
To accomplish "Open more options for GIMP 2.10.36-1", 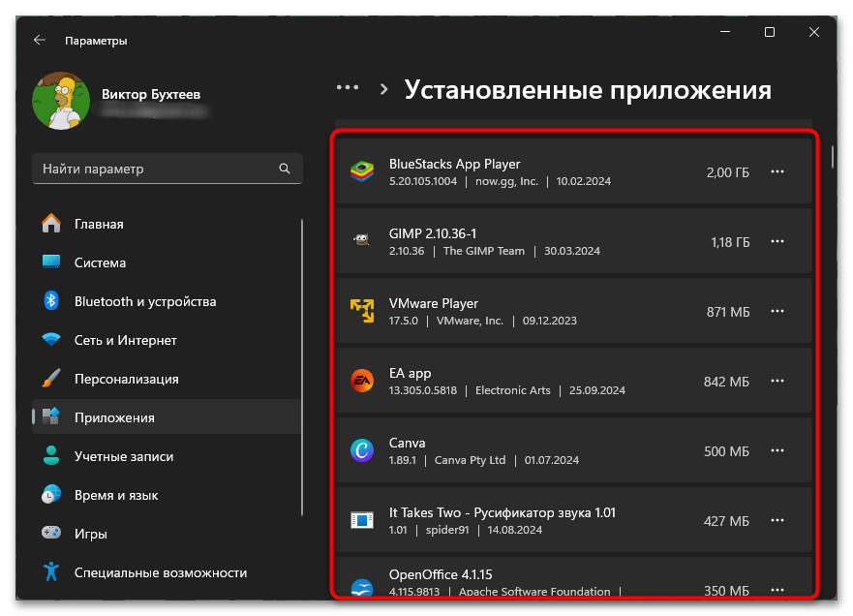I will tap(777, 241).
